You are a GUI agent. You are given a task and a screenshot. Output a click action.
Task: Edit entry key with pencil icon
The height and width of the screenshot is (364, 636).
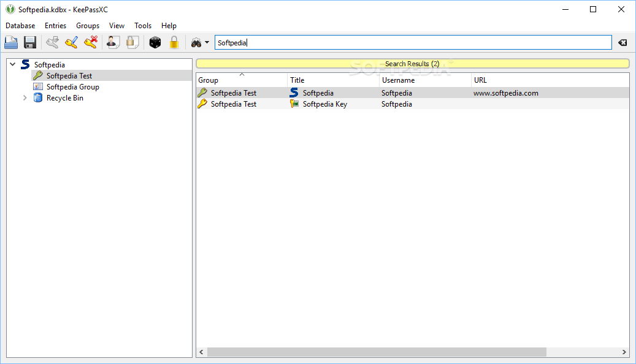(x=71, y=42)
